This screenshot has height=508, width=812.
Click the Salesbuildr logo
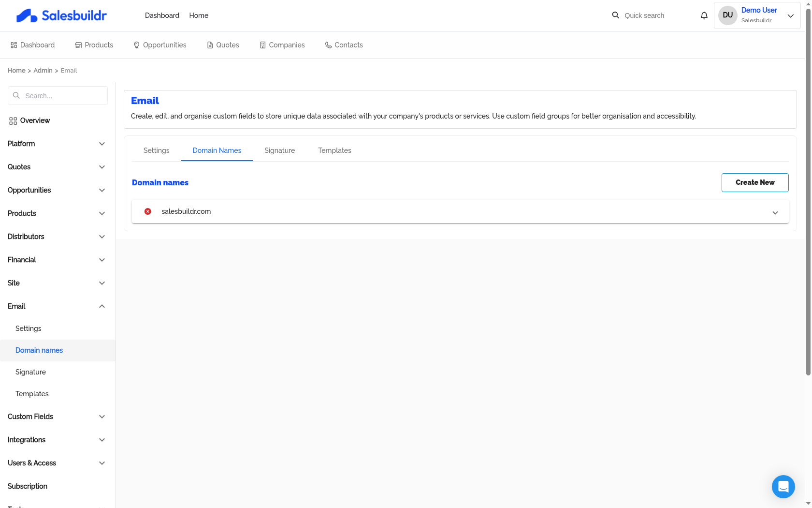(61, 15)
